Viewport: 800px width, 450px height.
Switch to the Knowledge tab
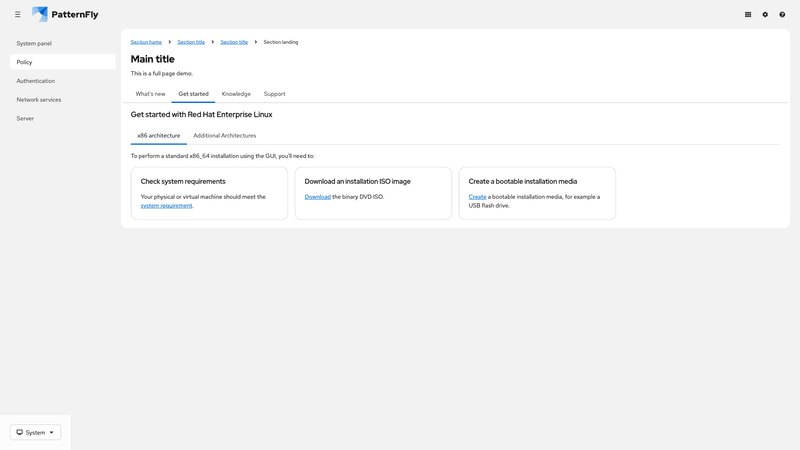pos(236,94)
